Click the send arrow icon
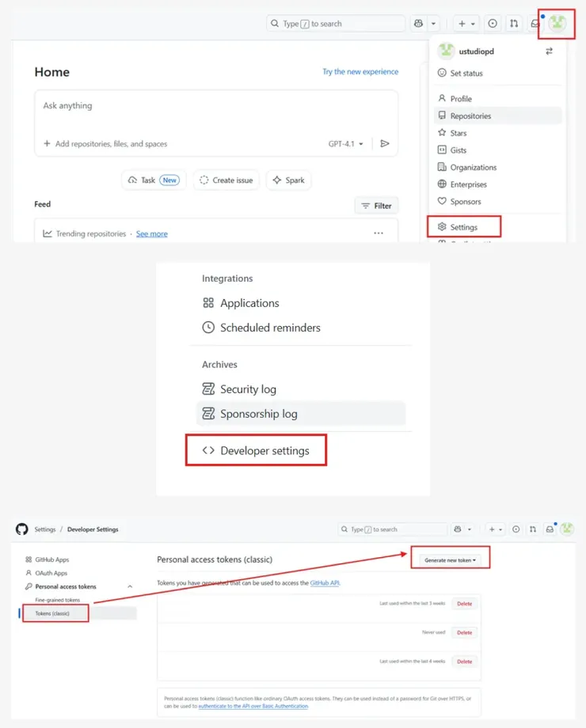The height and width of the screenshot is (728, 586). click(385, 143)
